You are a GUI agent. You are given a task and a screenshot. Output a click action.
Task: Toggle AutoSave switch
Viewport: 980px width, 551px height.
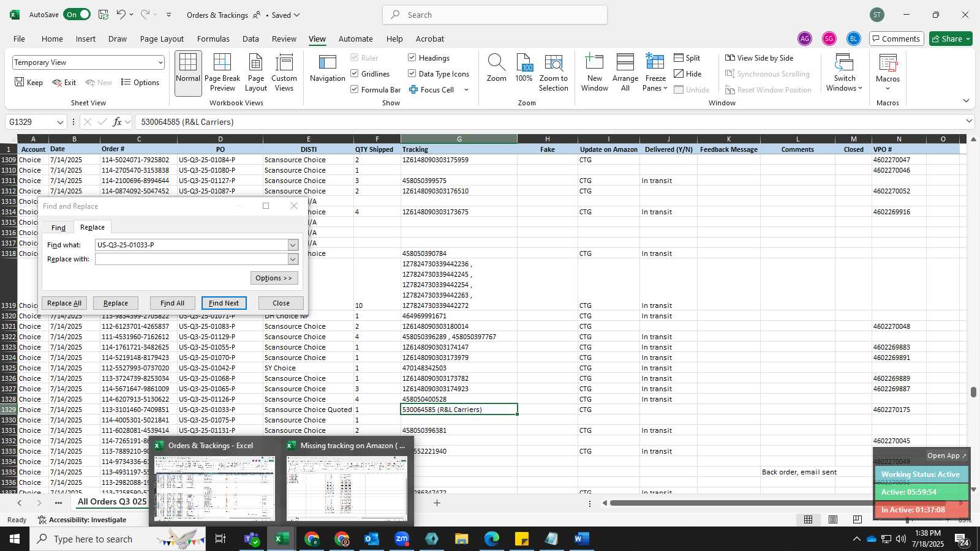[77, 15]
